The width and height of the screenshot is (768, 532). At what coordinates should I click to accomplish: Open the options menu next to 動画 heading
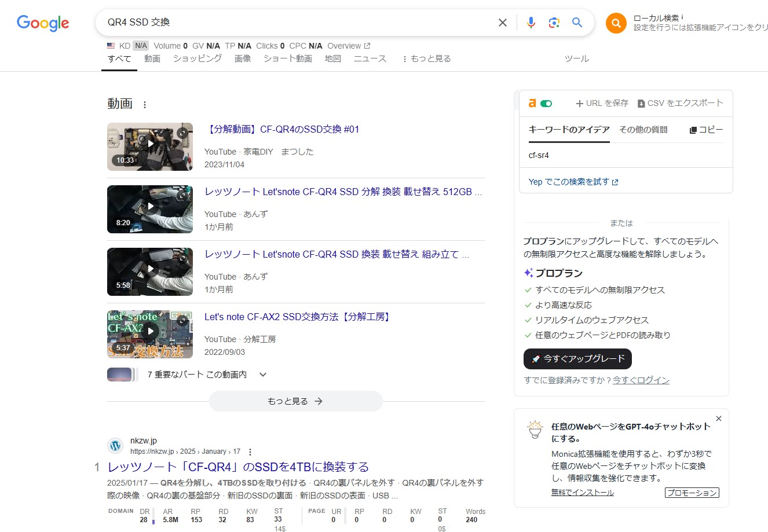point(145,105)
